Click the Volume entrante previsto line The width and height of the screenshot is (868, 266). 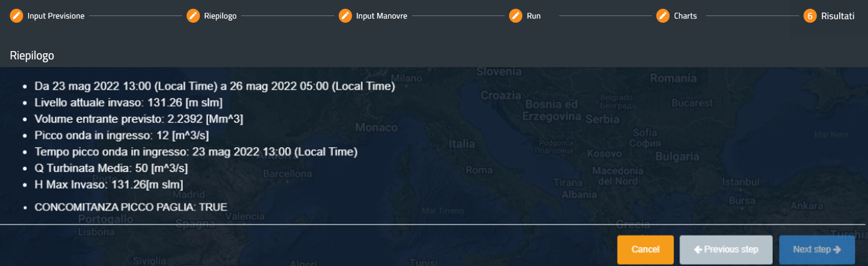(138, 119)
